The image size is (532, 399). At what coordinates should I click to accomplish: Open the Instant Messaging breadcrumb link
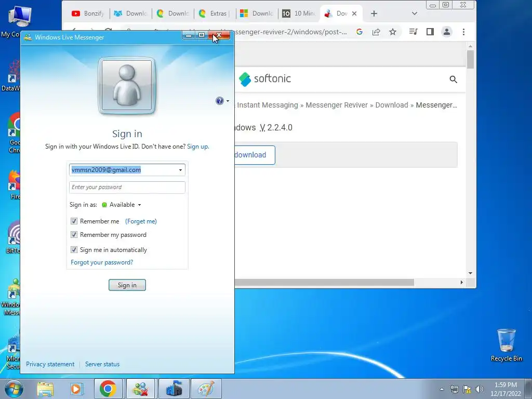268,105
